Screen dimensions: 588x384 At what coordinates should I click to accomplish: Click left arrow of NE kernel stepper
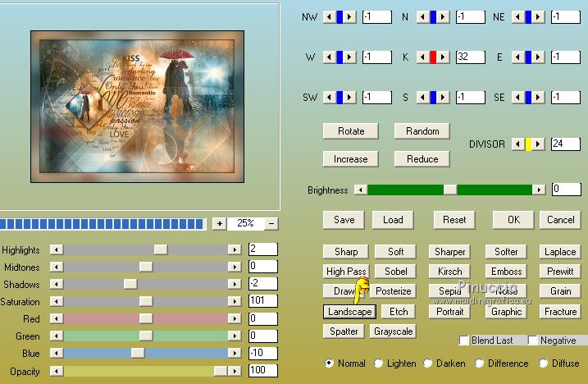(517, 17)
